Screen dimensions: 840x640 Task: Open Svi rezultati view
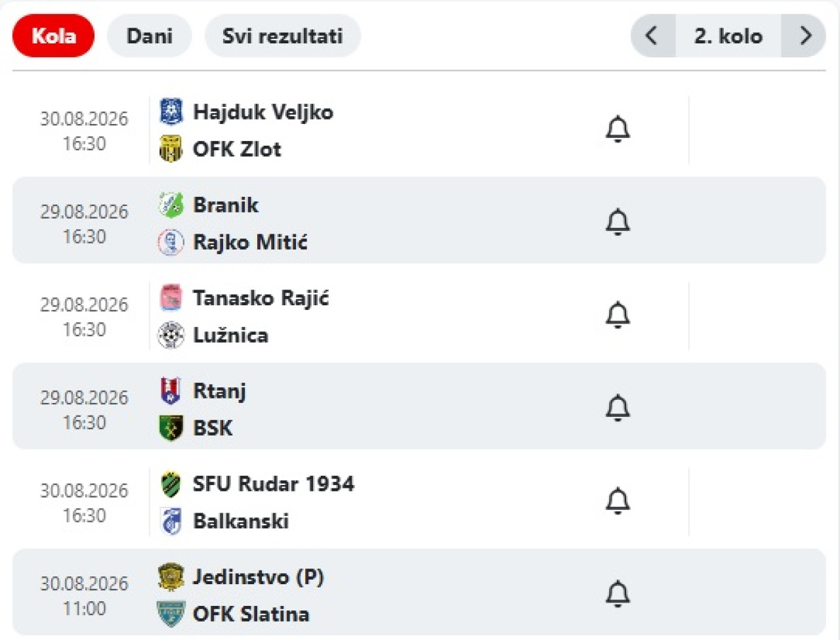(x=282, y=35)
